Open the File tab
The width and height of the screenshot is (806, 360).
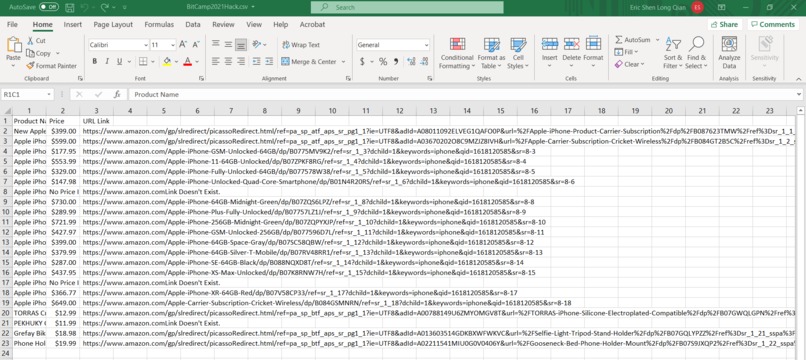[x=12, y=24]
